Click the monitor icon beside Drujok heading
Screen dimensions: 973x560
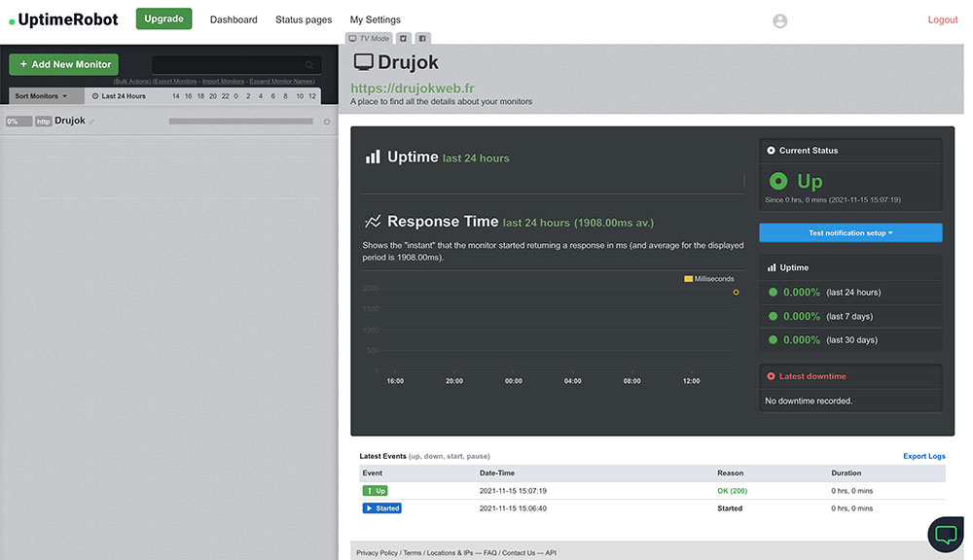tap(364, 62)
